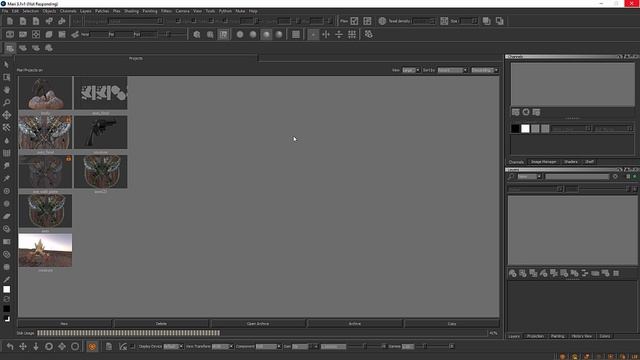Toggle the small checkbox before Display Device
Viewport: 640px width, 360px height.
132,347
